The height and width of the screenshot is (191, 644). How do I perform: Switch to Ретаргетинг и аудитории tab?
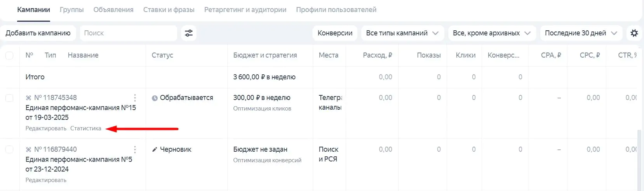click(x=245, y=10)
